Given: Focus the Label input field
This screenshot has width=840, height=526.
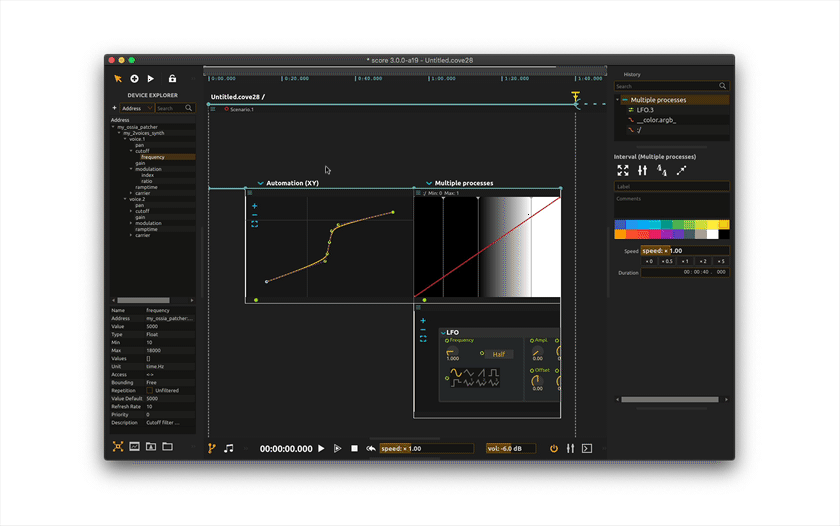Looking at the screenshot, I should [x=671, y=186].
